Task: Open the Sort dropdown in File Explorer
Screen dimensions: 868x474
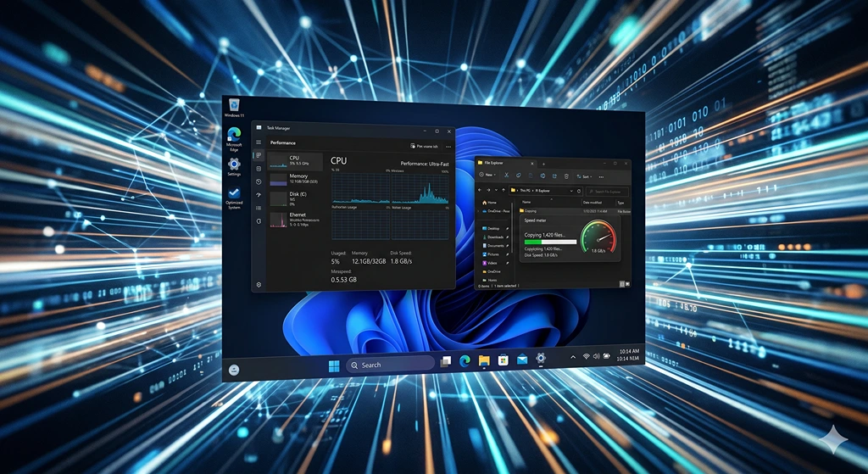Action: click(585, 176)
